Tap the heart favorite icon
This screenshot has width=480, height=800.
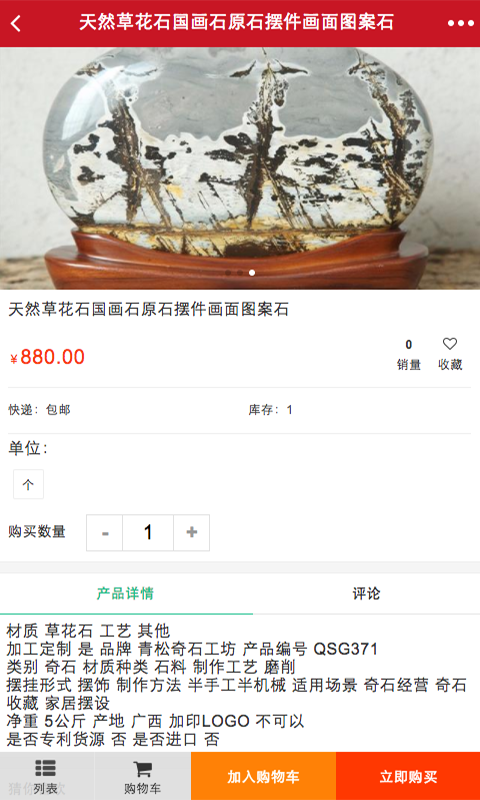point(450,344)
